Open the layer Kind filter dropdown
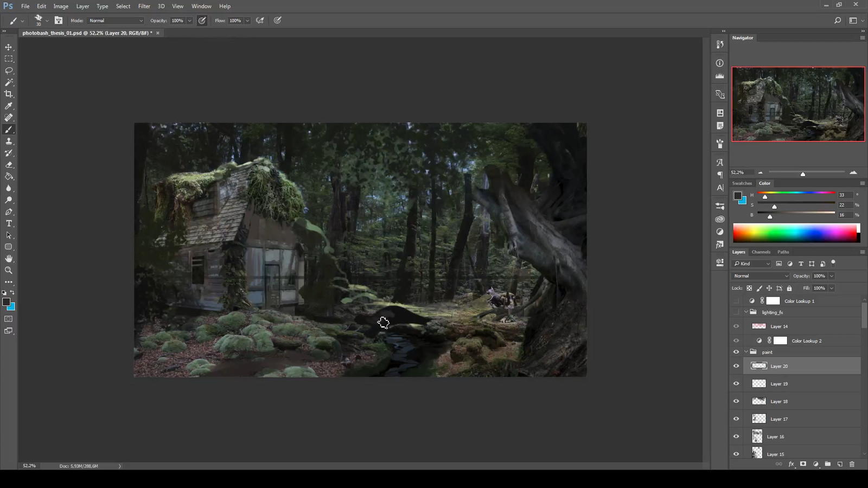The height and width of the screenshot is (488, 868). click(x=751, y=264)
